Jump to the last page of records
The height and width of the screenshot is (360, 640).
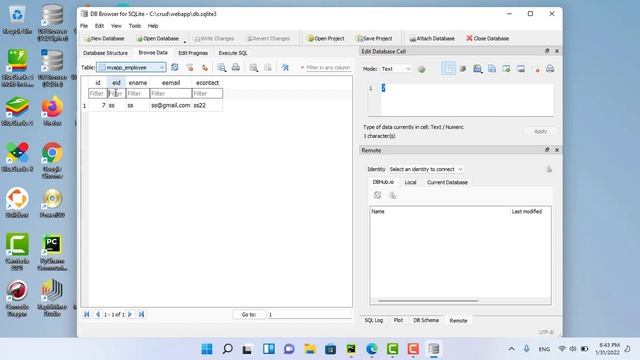(142, 314)
